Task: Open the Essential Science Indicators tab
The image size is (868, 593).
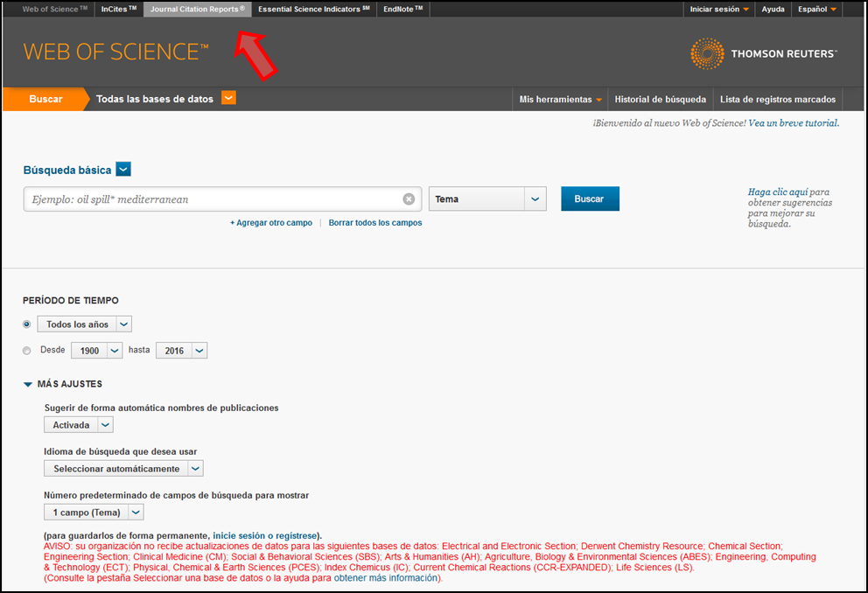Action: pyautogui.click(x=314, y=10)
